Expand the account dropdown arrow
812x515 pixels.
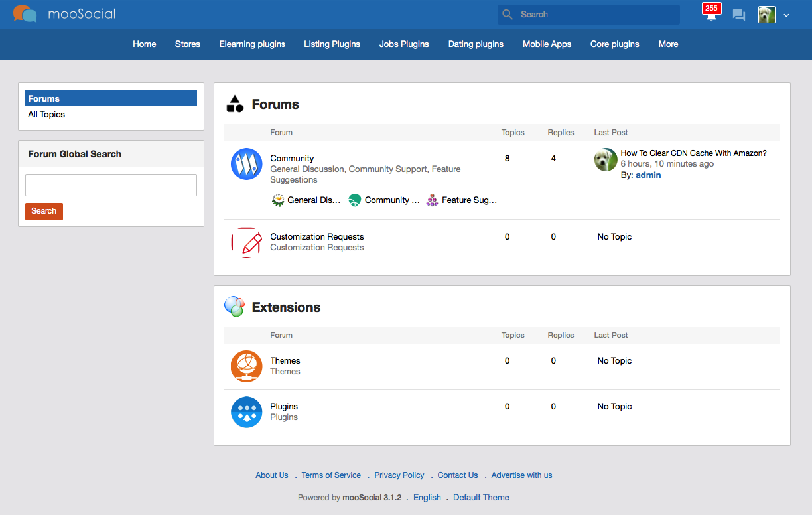tap(786, 15)
